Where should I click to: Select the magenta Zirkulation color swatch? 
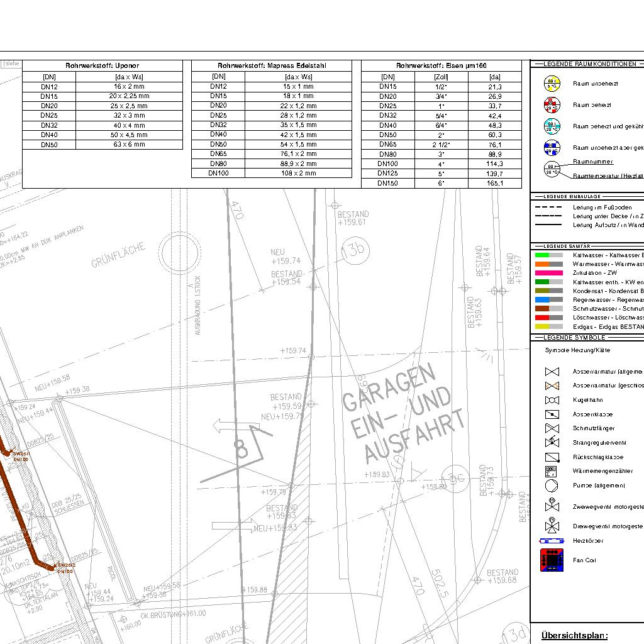click(548, 273)
